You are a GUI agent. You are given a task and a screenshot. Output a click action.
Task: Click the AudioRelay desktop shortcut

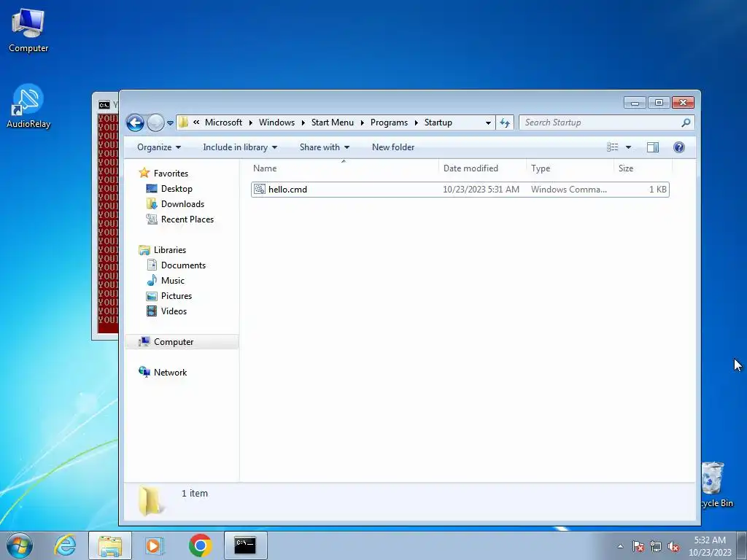click(28, 106)
